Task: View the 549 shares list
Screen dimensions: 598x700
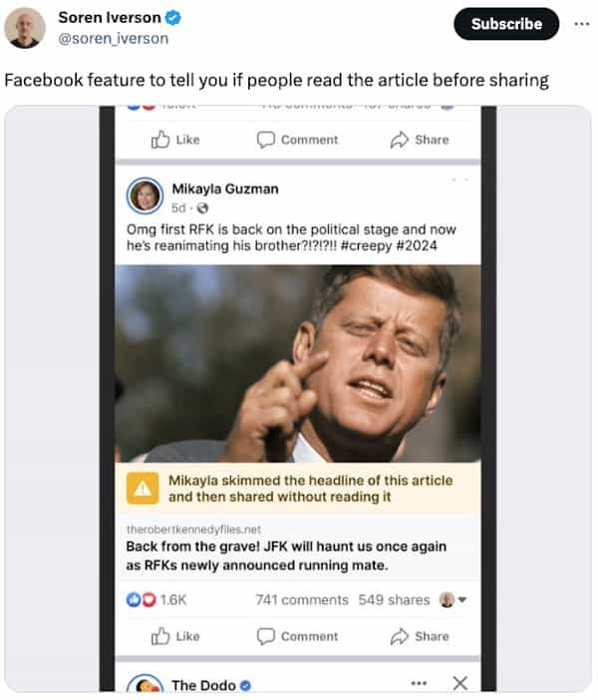Action: point(394,600)
